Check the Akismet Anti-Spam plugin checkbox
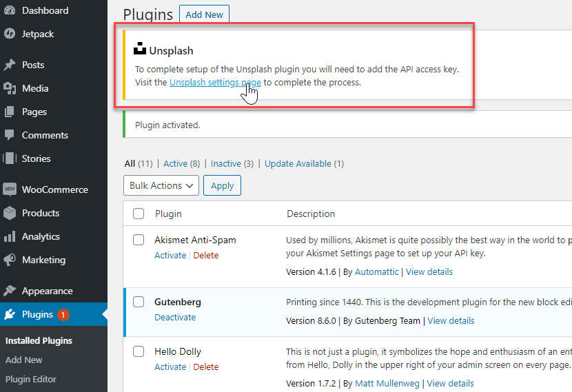Screen dimensions: 572x392 coord(139,240)
